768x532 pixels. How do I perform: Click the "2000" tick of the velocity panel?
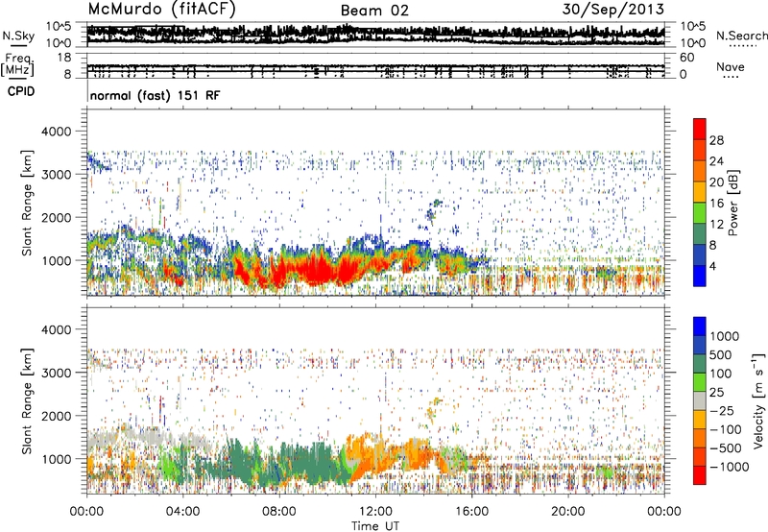pyautogui.click(x=56, y=416)
